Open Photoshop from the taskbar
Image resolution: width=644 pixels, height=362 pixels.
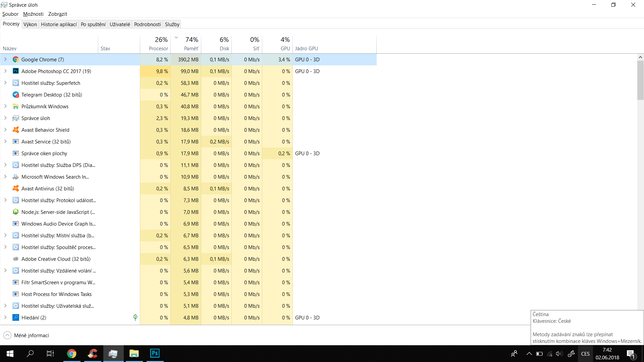(x=155, y=353)
